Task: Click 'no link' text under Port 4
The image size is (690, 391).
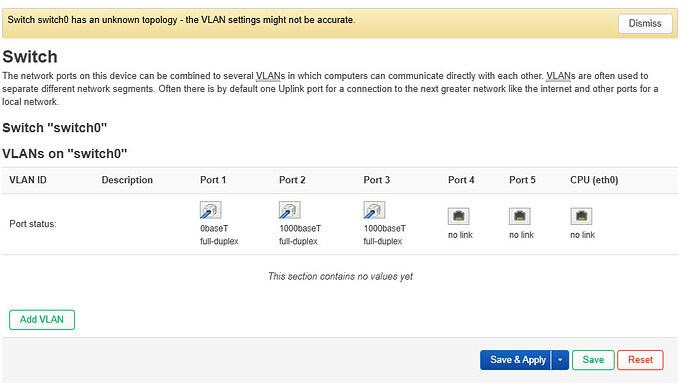Action: point(460,235)
